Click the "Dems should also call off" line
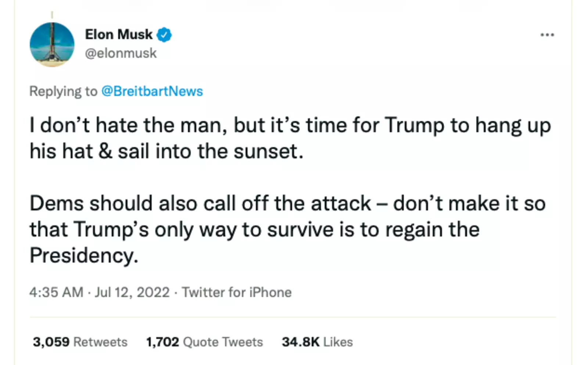Screen dimensions: 588x365 click(287, 203)
